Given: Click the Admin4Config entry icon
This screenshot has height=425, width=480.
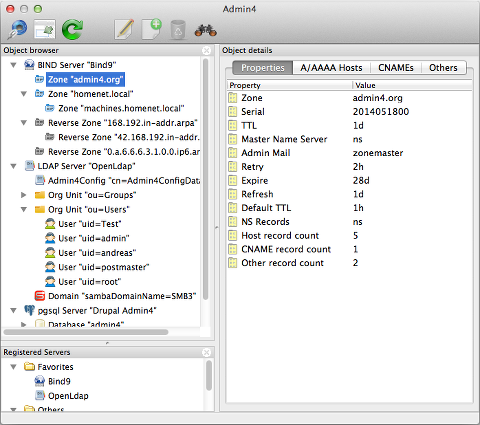Looking at the screenshot, I should click(x=40, y=180).
